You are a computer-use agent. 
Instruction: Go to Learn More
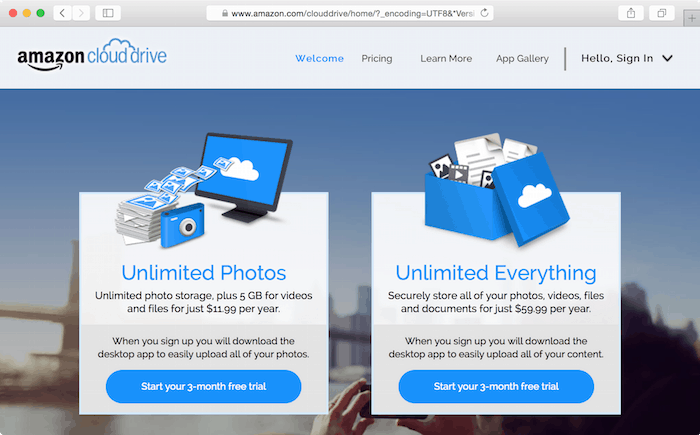pyautogui.click(x=446, y=59)
